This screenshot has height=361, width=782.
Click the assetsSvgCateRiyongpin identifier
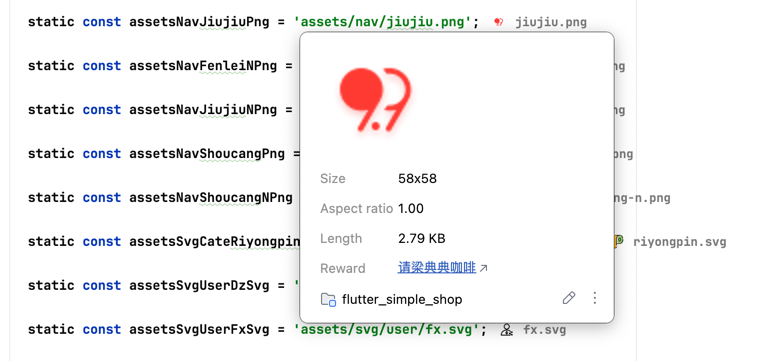(214, 241)
